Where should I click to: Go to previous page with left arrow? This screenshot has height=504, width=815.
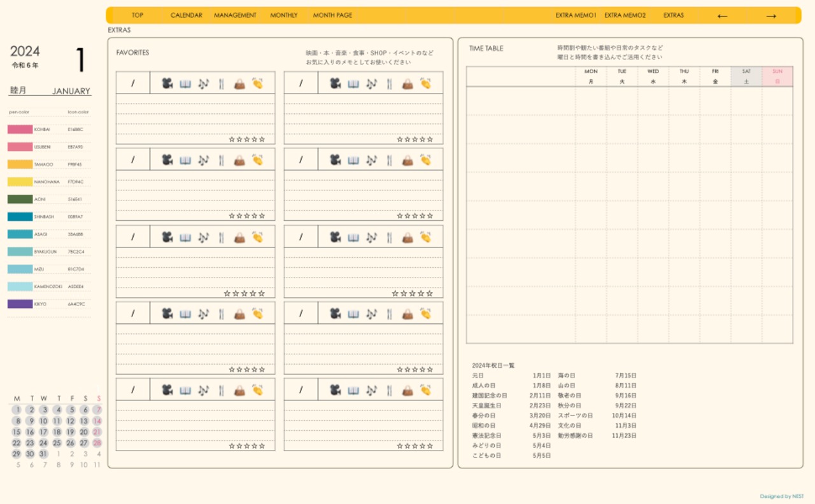click(722, 16)
